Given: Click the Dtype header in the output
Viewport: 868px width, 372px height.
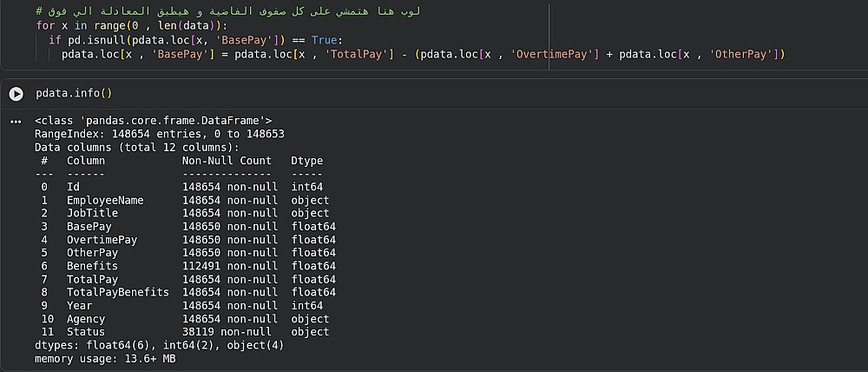Looking at the screenshot, I should pyautogui.click(x=306, y=161).
